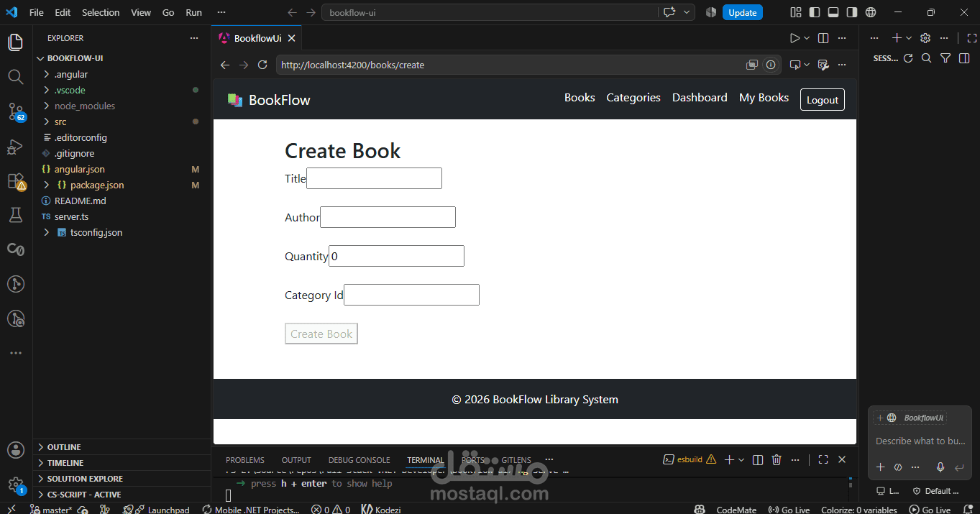Open the Manage gear in activity bar
Viewport: 980px width, 514px height.
(x=15, y=485)
